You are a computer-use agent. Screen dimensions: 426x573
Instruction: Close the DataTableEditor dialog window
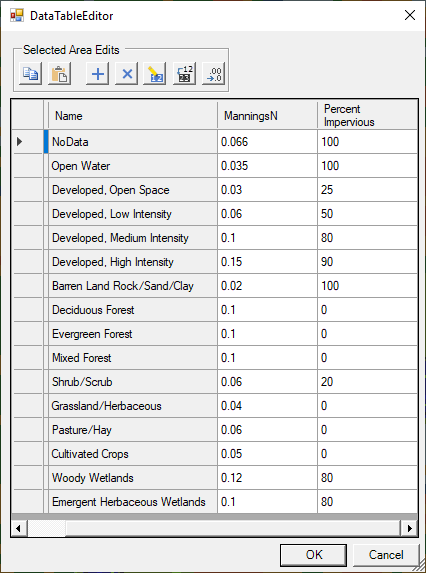pyautogui.click(x=410, y=15)
